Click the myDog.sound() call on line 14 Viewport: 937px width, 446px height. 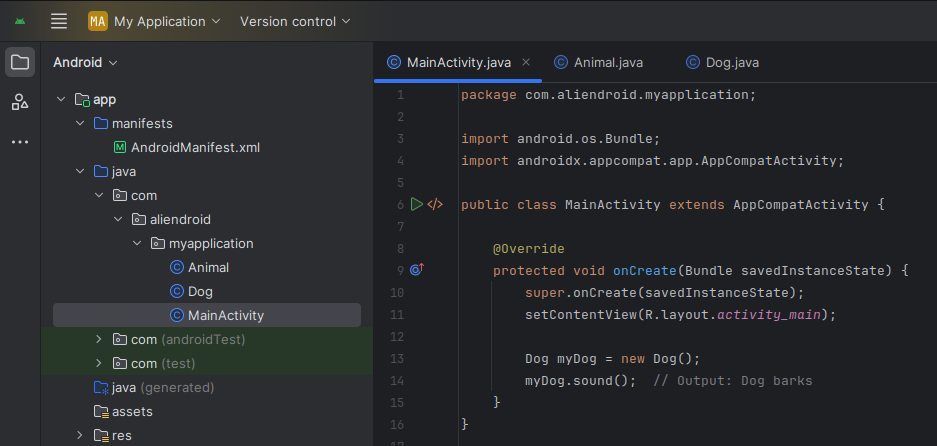click(580, 381)
